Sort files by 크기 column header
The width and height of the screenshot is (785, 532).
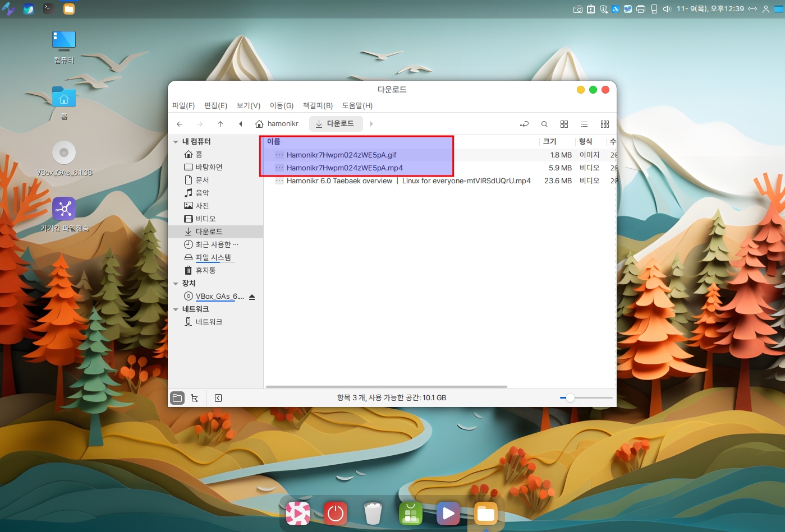550,141
